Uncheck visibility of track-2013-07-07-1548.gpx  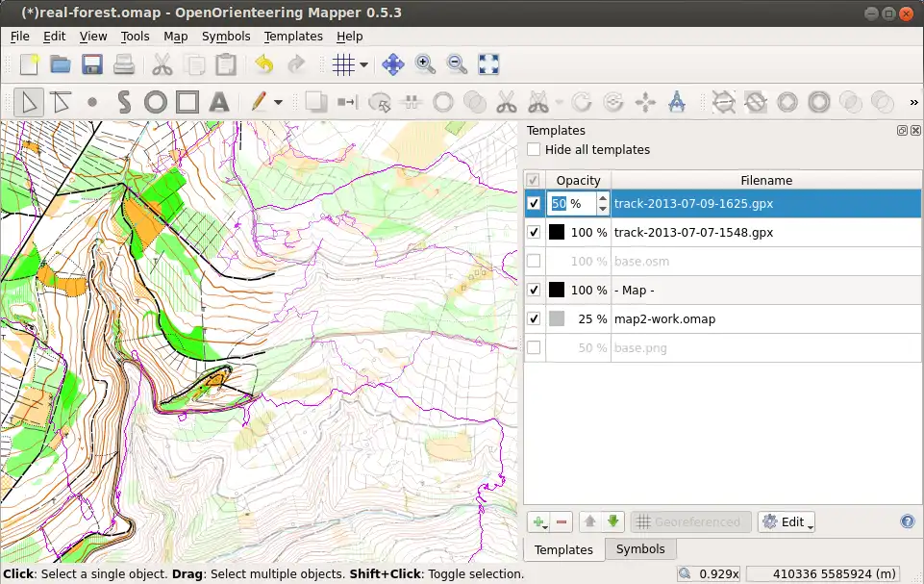pyautogui.click(x=534, y=233)
